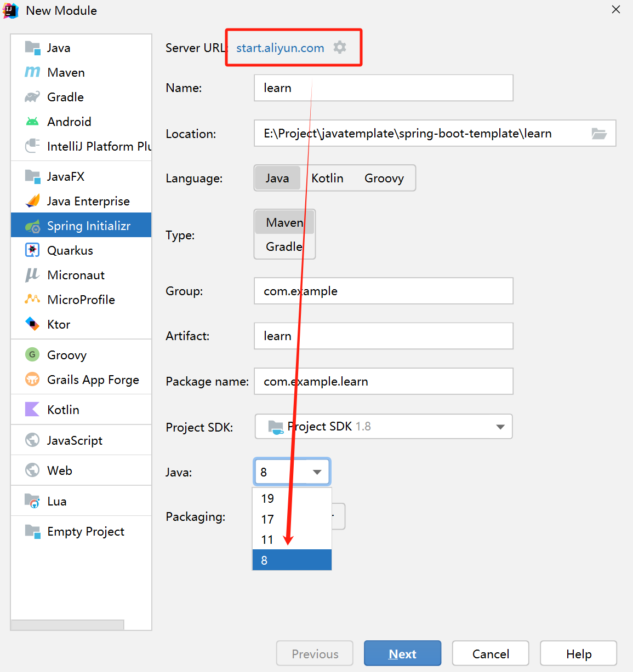Collapse the Java version combo box

317,472
